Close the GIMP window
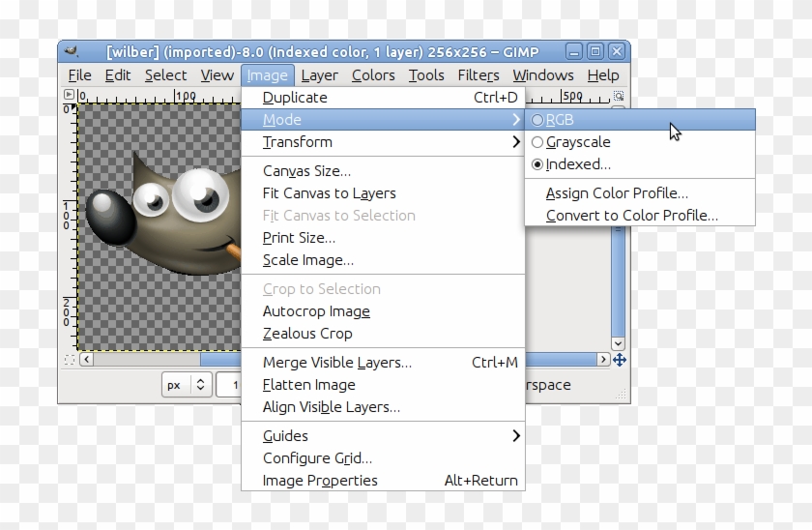The width and height of the screenshot is (812, 530). 617,52
